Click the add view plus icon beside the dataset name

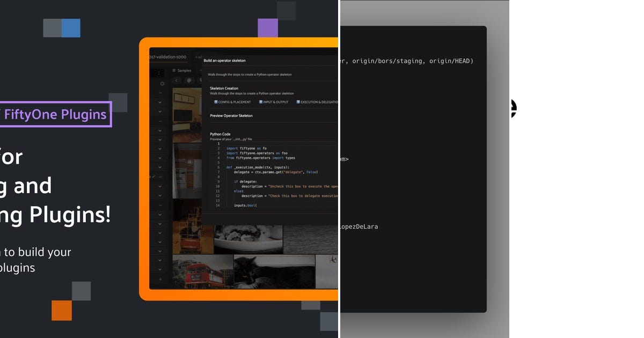(195, 57)
